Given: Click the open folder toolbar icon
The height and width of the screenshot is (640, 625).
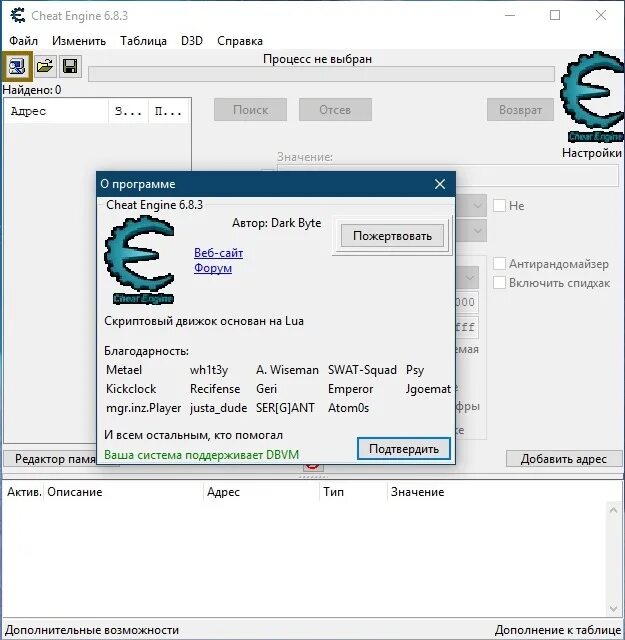Looking at the screenshot, I should 45,66.
